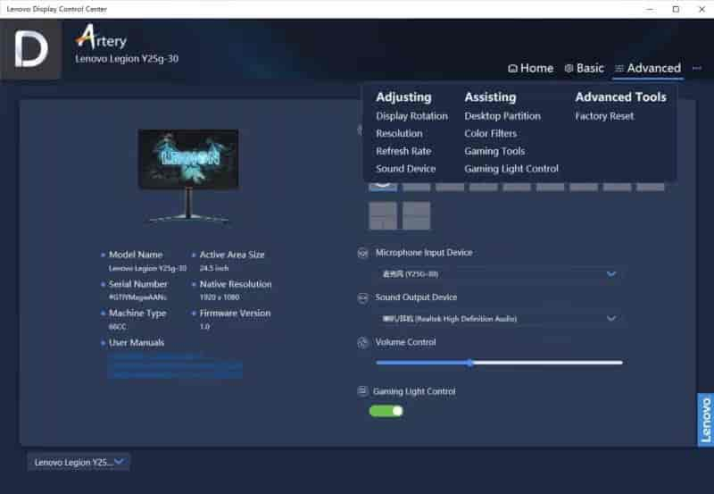The height and width of the screenshot is (494, 714).
Task: Select Gaming Light Control in Assisting menu
Action: tap(511, 168)
